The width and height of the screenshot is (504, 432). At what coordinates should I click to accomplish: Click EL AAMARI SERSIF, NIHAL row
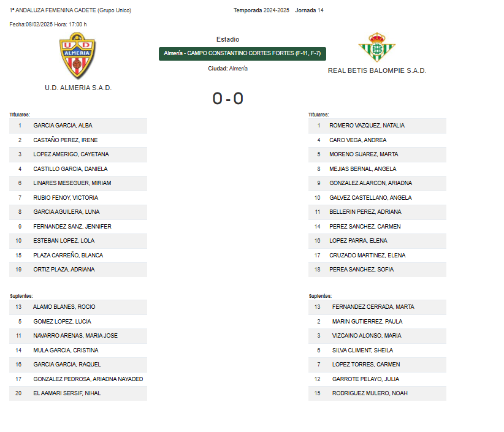click(x=78, y=393)
